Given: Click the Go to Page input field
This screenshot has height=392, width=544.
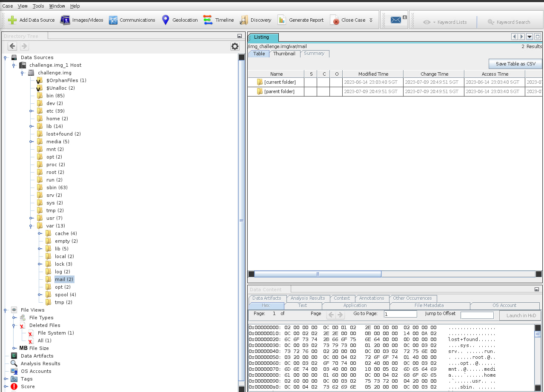Looking at the screenshot, I should (x=400, y=314).
